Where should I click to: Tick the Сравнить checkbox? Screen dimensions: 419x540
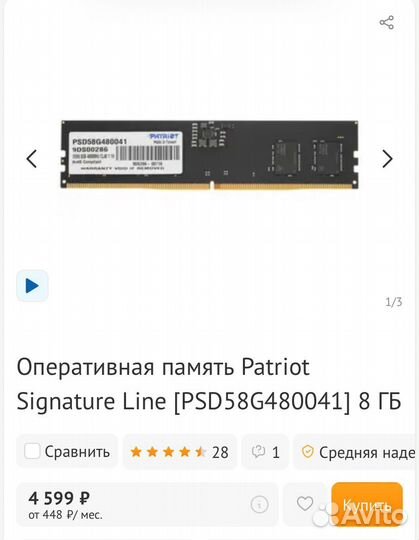pos(32,451)
